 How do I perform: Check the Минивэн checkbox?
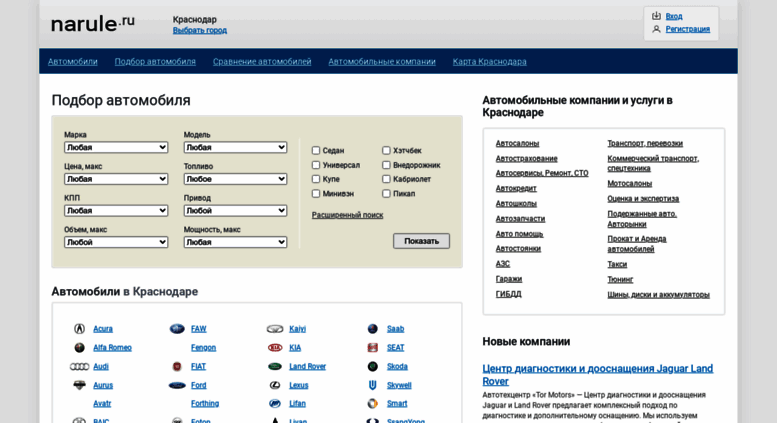click(x=316, y=194)
